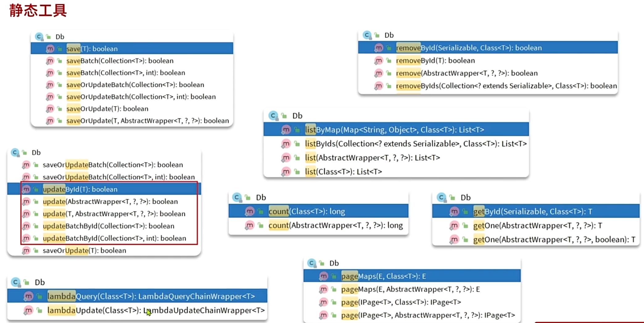This screenshot has height=323, width=644.
Task: Select pageMaps(E, Class<T>): E row
Action: (412, 276)
